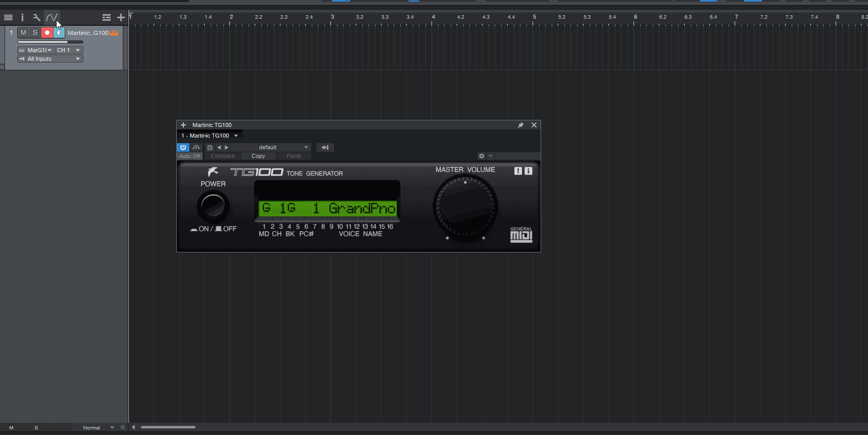868x435 pixels.
Task: Turn the MASTER VOLUME knob
Action: tap(465, 206)
